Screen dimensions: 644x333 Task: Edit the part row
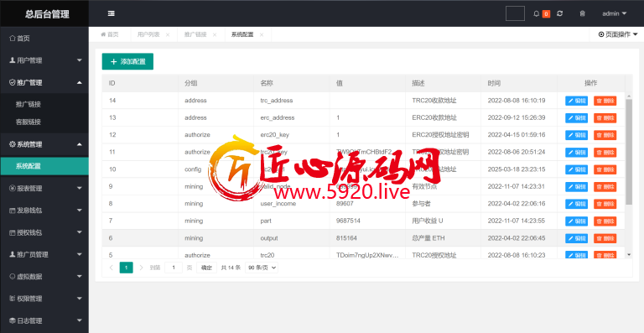(576, 221)
